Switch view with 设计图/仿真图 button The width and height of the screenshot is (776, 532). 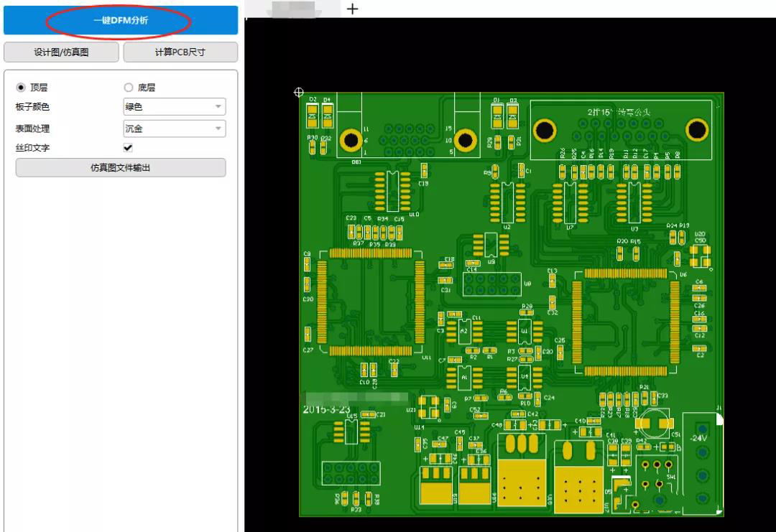(61, 52)
